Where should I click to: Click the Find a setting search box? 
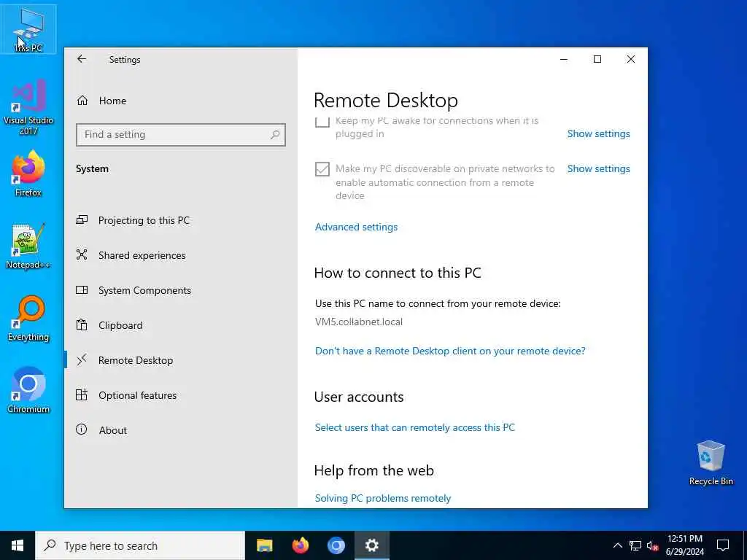point(181,135)
